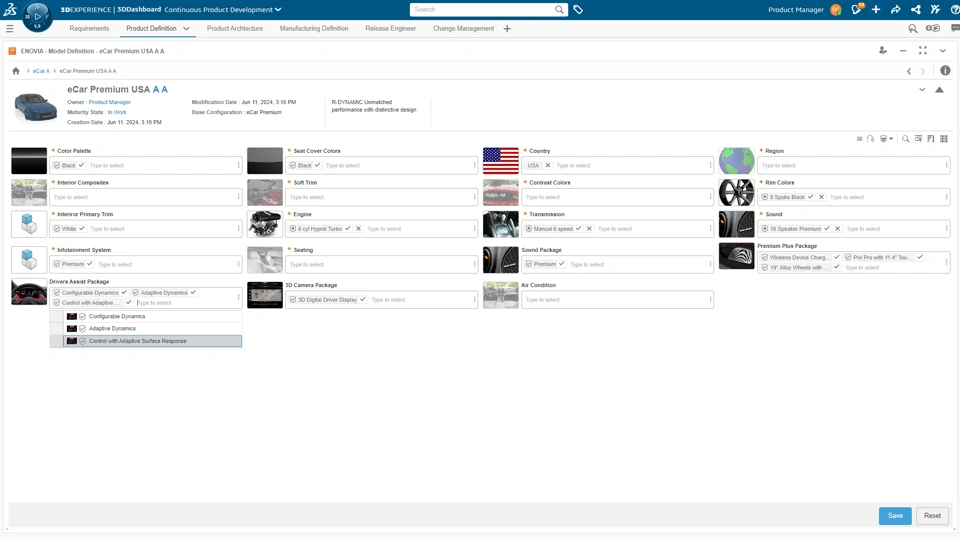Viewport: 960px width, 539px height.
Task: Toggle Black chip in Seat Cover Colors
Action: pyautogui.click(x=305, y=165)
